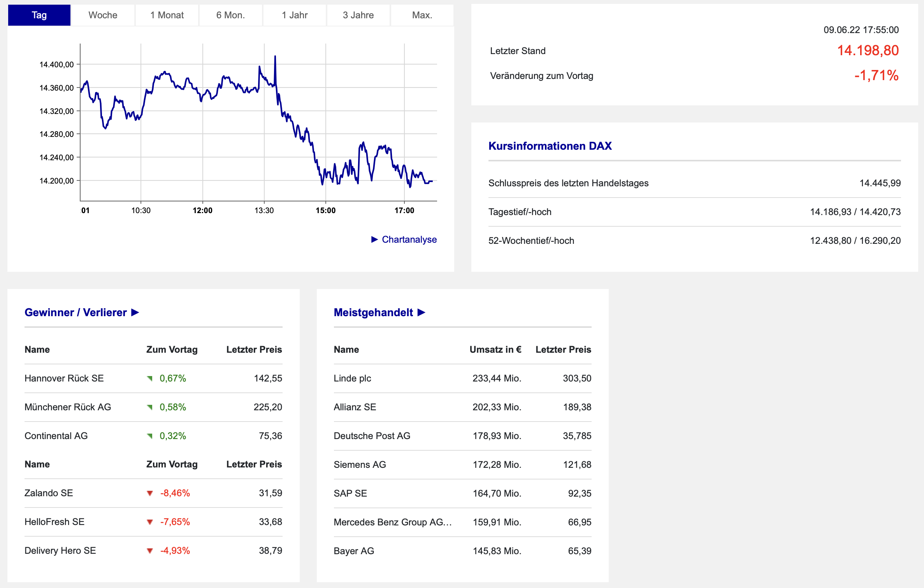
Task: Click the arrow next to Gewinner / Verlierer
Action: click(135, 313)
